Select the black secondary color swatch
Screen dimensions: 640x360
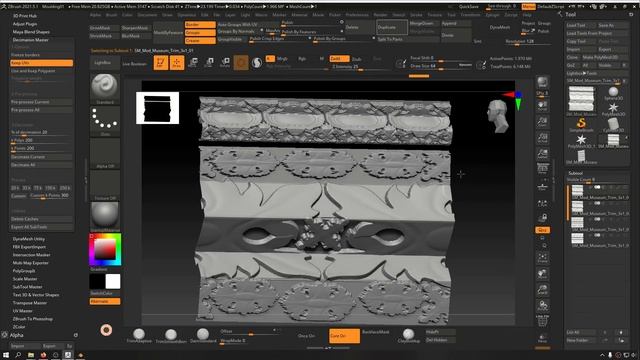pyautogui.click(x=97, y=282)
